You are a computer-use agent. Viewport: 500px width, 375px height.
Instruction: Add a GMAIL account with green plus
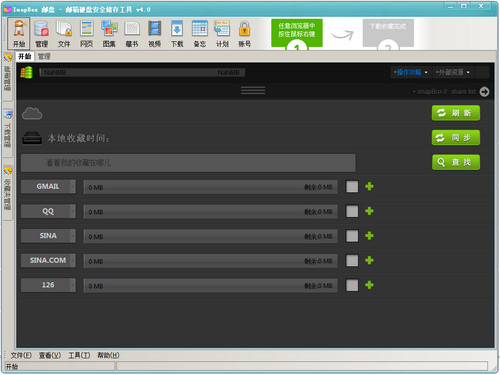coord(369,186)
